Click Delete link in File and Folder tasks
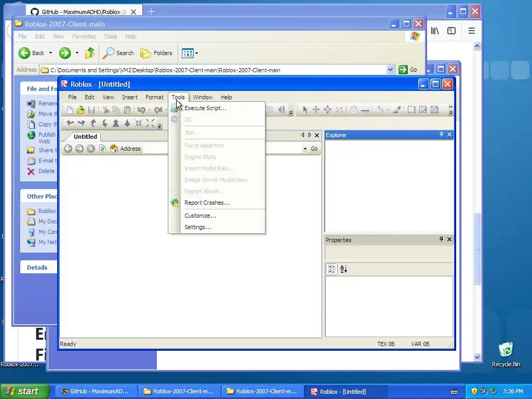This screenshot has width=532, height=399. (x=46, y=171)
